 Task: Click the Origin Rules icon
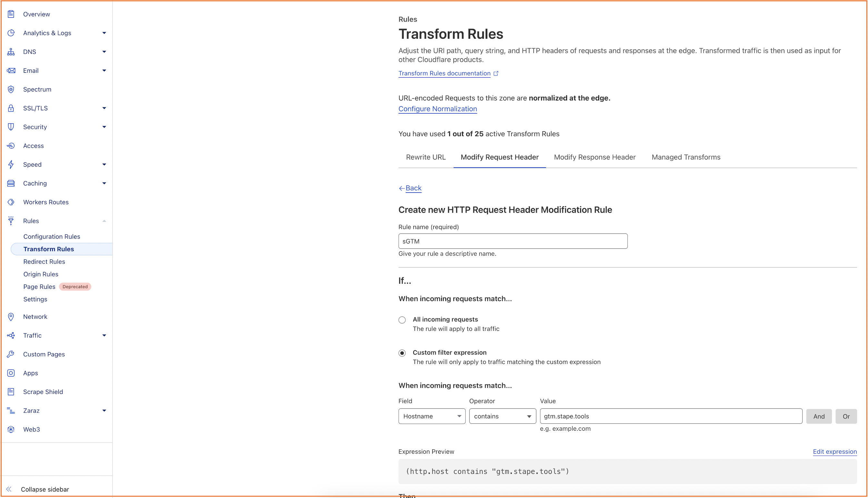click(41, 274)
